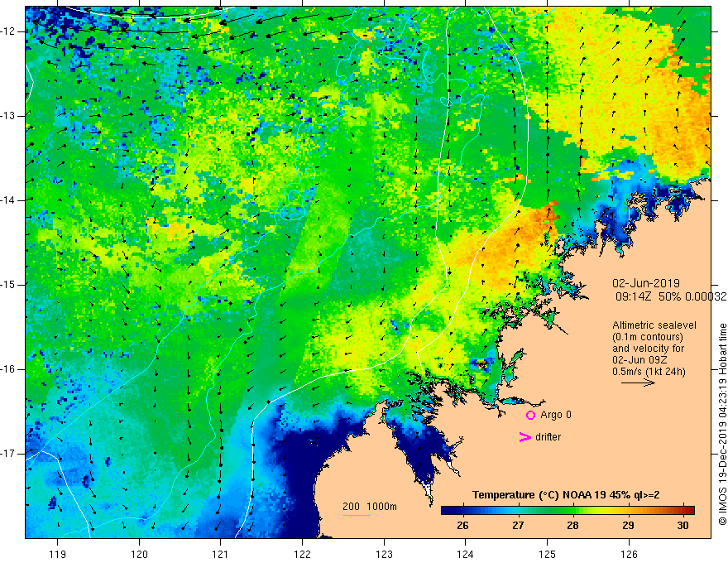This screenshot has width=728, height=563.
Task: Click the longitude axis label '125'
Action: [x=548, y=554]
